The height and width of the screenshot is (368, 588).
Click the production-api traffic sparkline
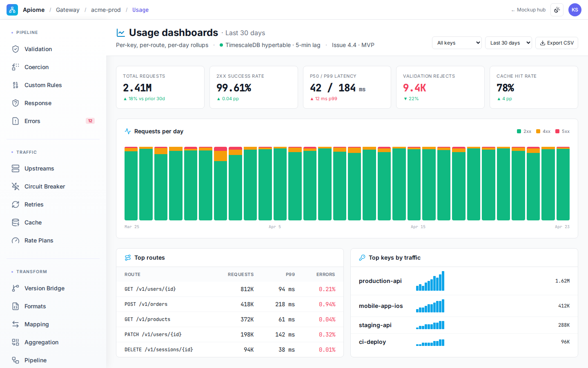click(430, 281)
